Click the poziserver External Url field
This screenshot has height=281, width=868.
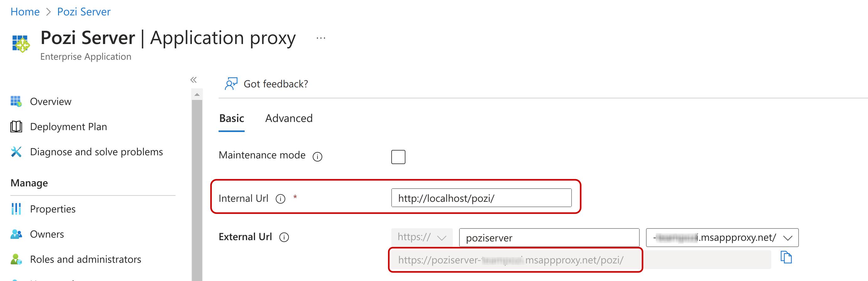(x=549, y=238)
